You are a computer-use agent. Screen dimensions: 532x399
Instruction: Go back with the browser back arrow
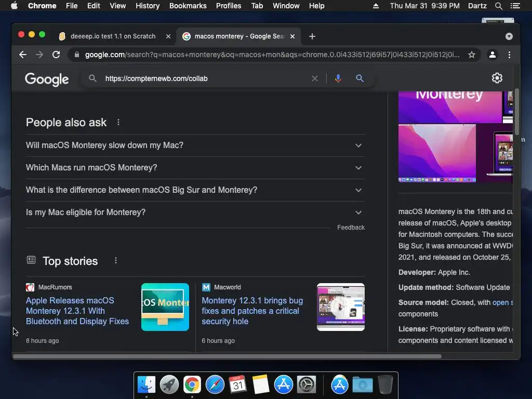[23, 55]
